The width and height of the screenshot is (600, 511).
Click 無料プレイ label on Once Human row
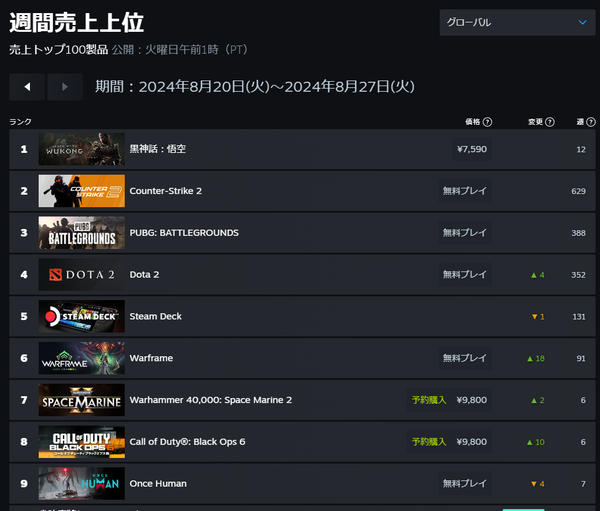(x=465, y=483)
